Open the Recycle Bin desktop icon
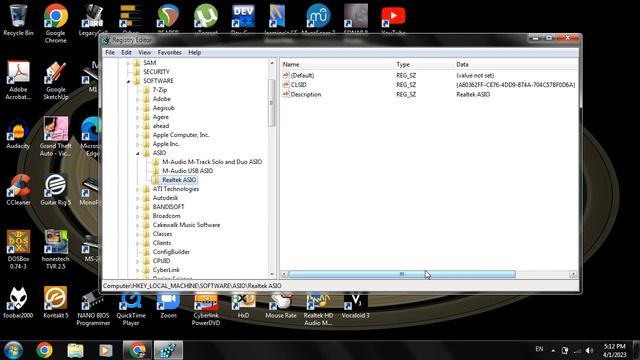The image size is (640, 360). 18,19
